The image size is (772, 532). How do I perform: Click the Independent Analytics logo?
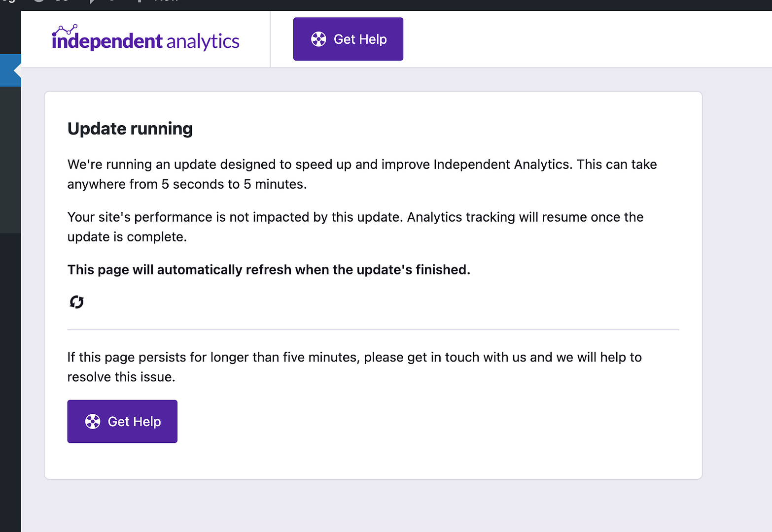[x=145, y=38]
